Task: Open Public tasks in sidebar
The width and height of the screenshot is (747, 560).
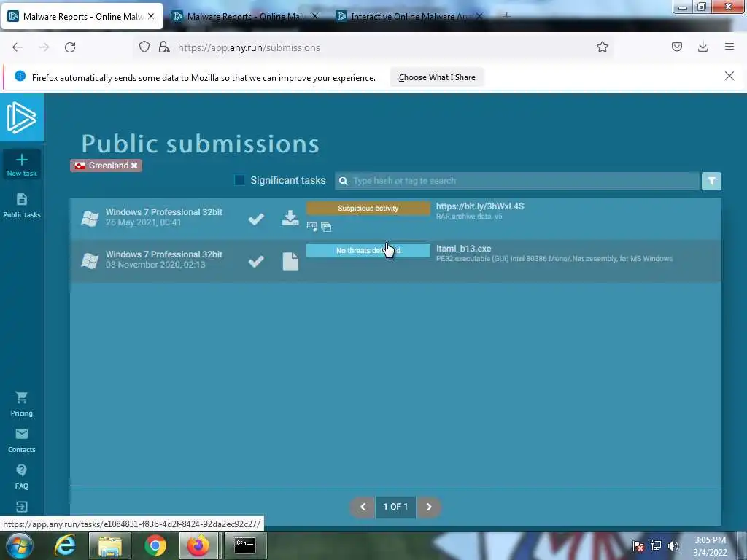Action: [21, 206]
